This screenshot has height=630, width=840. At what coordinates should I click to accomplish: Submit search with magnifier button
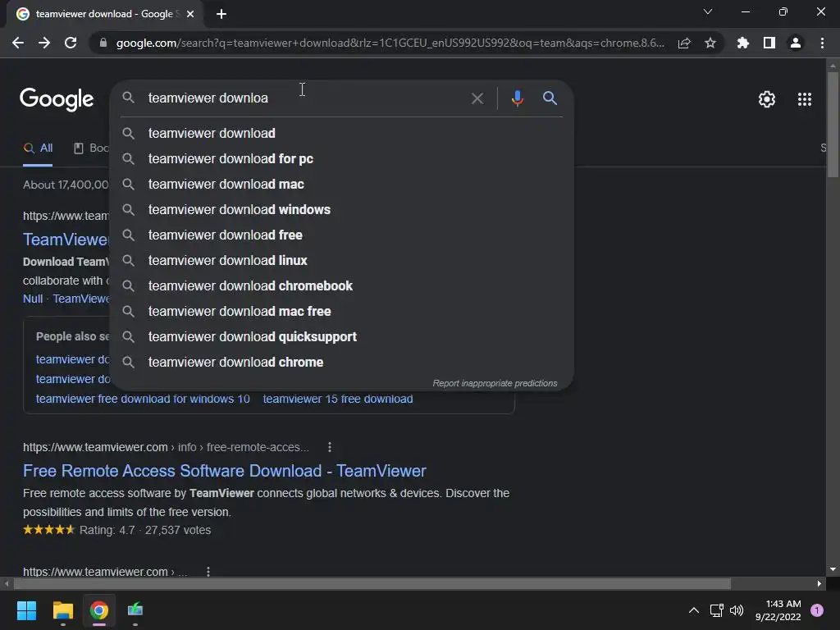[x=550, y=98]
